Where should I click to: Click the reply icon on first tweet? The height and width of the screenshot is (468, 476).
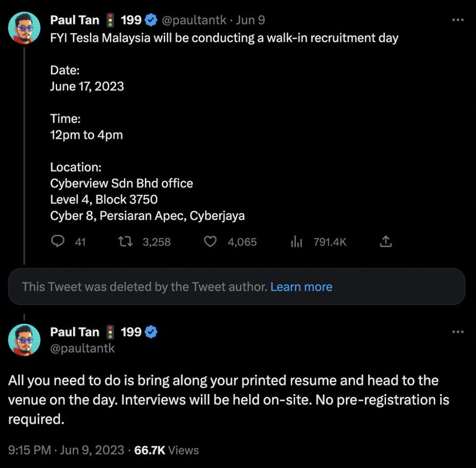coord(57,242)
